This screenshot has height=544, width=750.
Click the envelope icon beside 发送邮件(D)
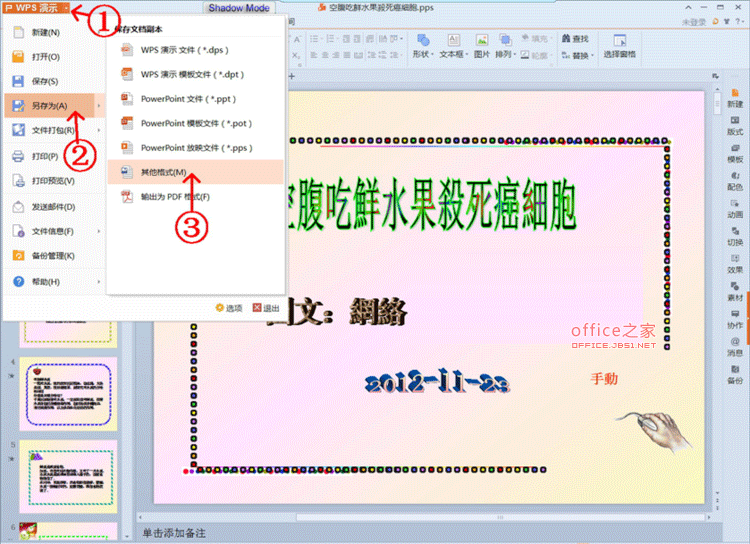tap(18, 207)
